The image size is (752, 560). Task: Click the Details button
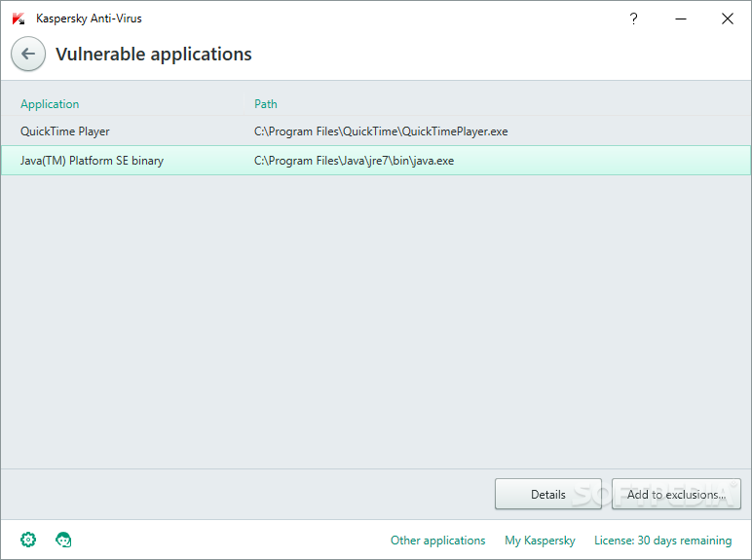point(548,494)
